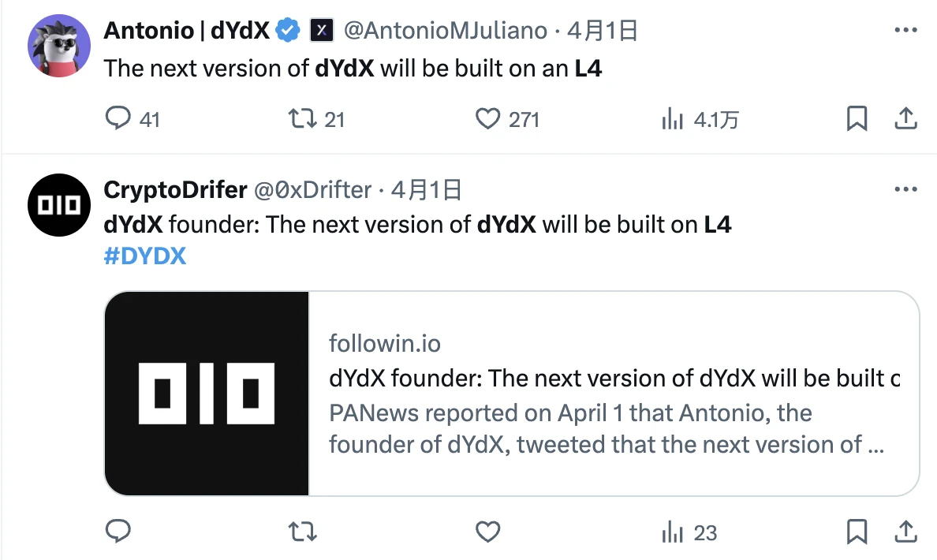Reply to Antonio's dYdX L4 tweet
Screen dimensions: 937x560
point(118,119)
